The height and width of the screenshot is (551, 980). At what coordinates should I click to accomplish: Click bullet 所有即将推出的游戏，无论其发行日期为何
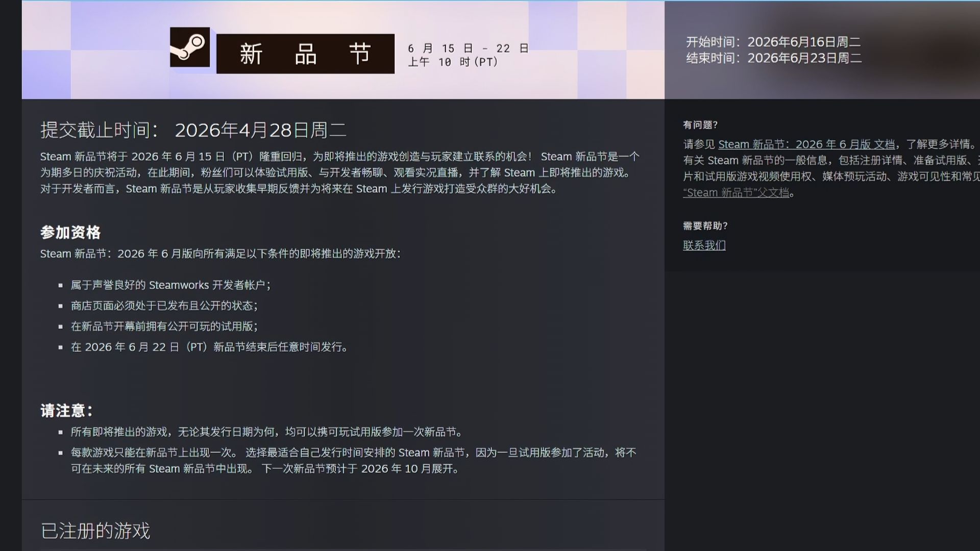pos(267,432)
